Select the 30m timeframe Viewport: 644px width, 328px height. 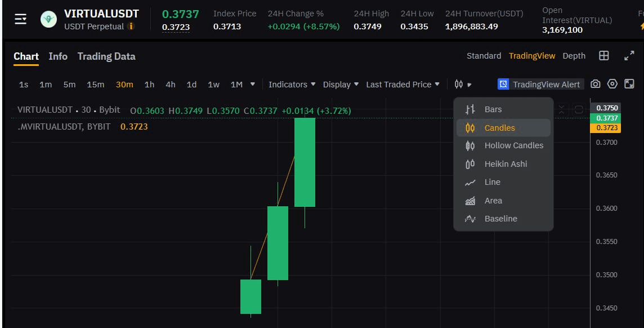[124, 85]
